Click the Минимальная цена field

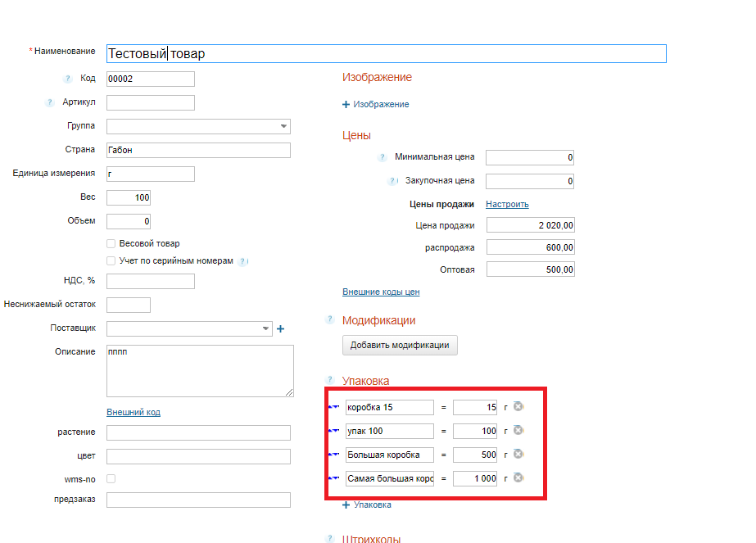(530, 158)
